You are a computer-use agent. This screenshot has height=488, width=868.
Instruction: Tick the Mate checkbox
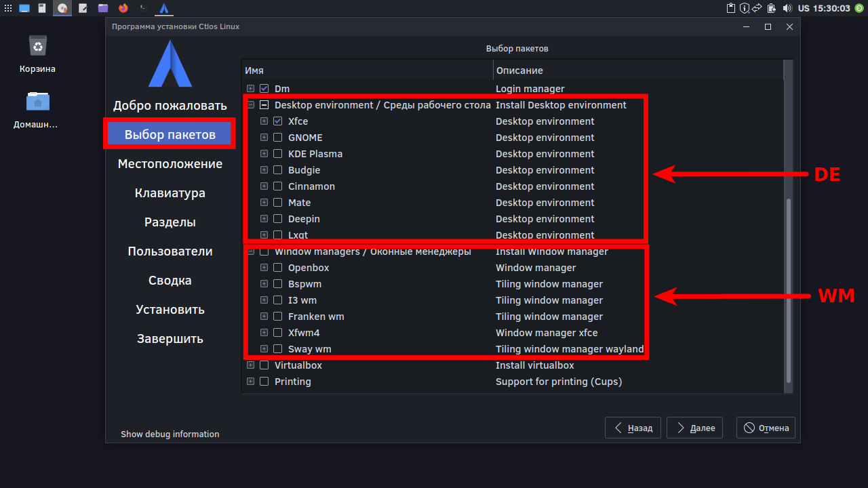(278, 203)
